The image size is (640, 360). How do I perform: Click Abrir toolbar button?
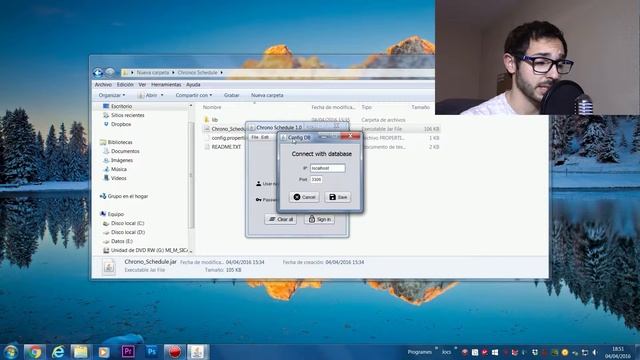click(x=148, y=95)
